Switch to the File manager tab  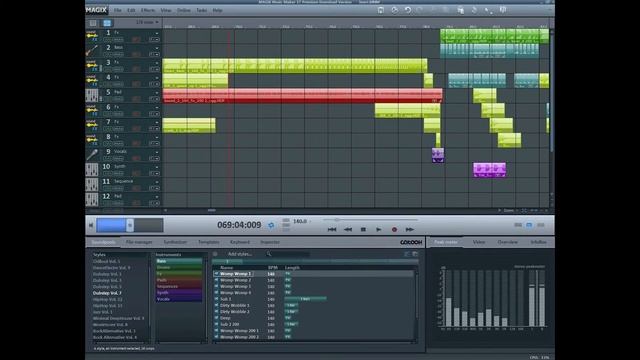pyautogui.click(x=139, y=242)
